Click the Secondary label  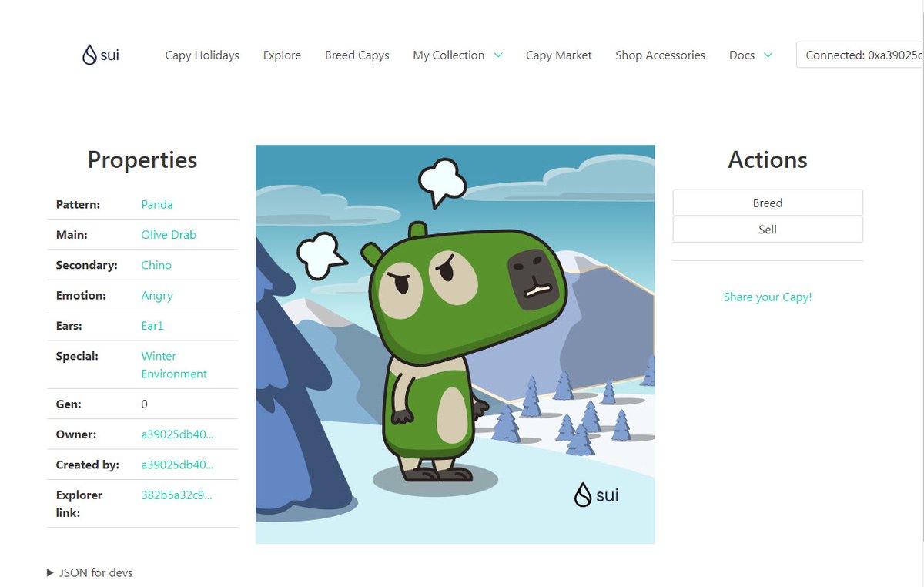pos(86,264)
